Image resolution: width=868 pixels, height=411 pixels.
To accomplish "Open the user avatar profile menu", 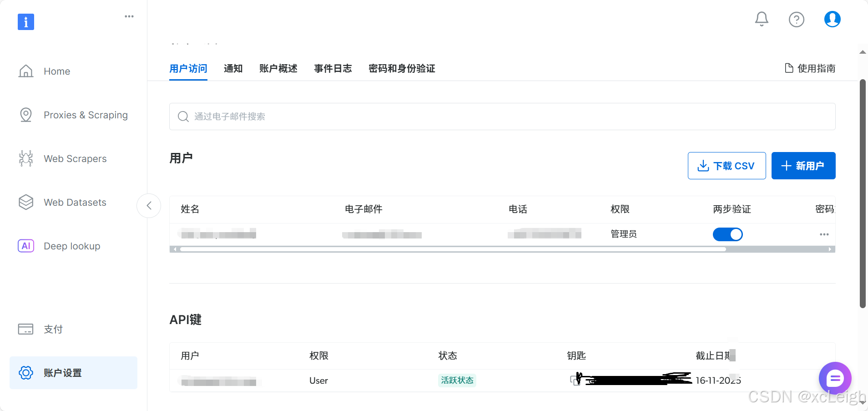I will pyautogui.click(x=832, y=19).
